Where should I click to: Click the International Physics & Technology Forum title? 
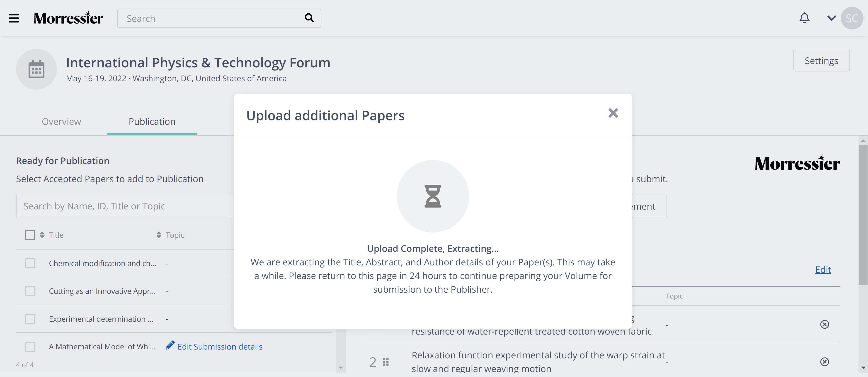198,63
